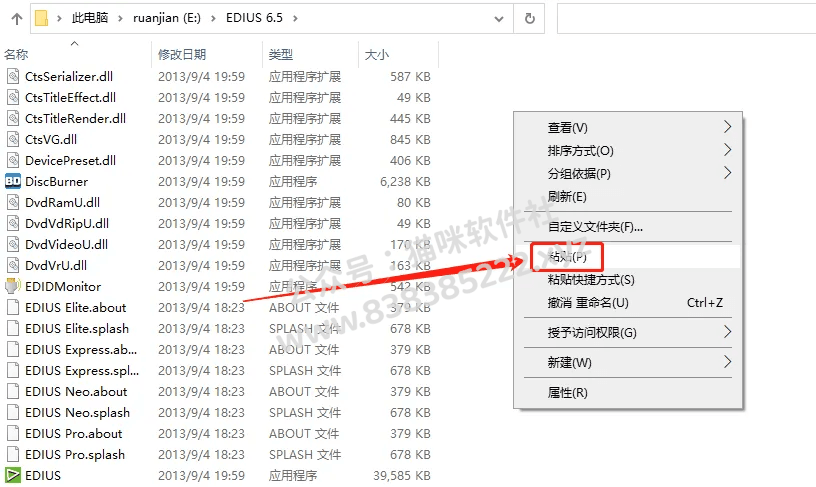Click the file name EDIDMonitor
Image resolution: width=816 pixels, height=487 pixels.
point(63,287)
